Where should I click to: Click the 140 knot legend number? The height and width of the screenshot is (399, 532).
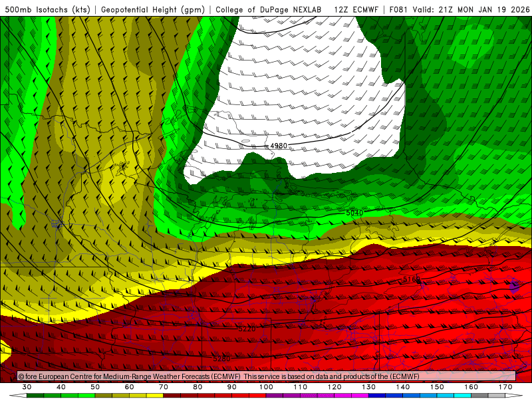pos(403,387)
